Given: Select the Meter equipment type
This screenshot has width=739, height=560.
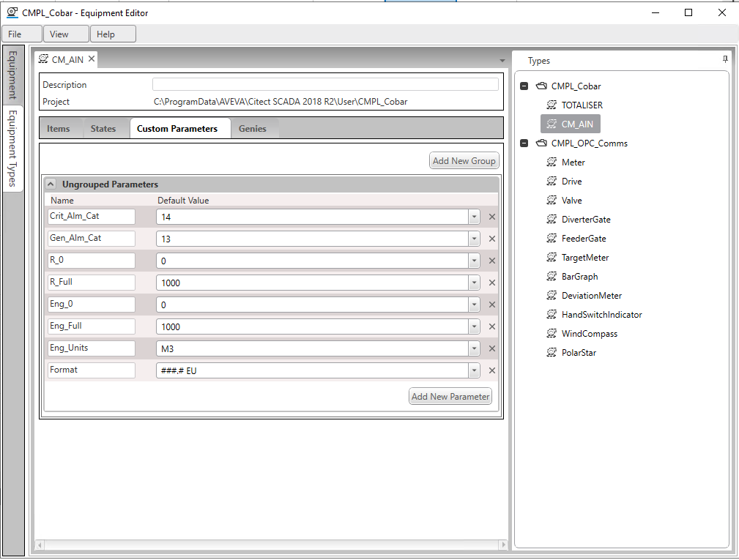Looking at the screenshot, I should 565,163.
